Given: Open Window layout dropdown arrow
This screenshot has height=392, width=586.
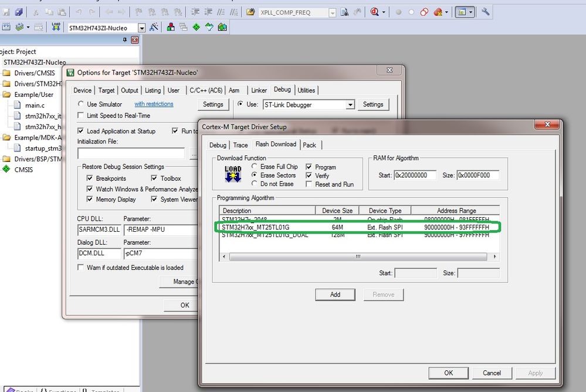Looking at the screenshot, I should point(471,12).
